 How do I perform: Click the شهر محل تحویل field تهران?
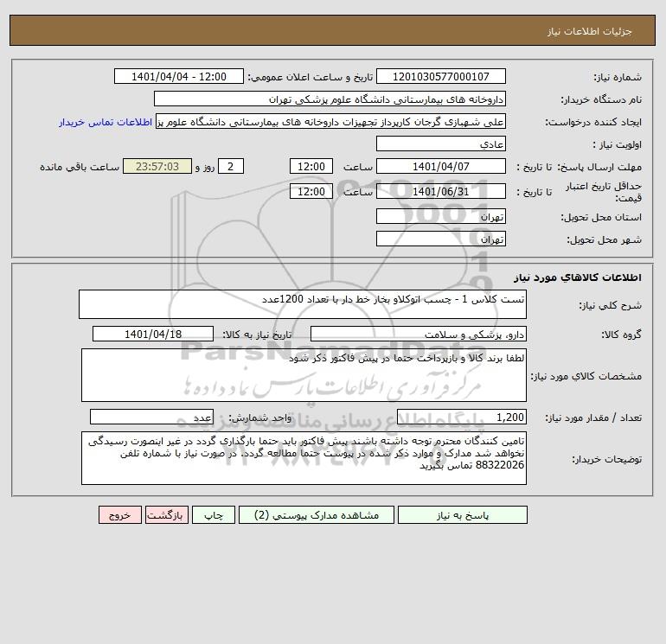pos(441,239)
